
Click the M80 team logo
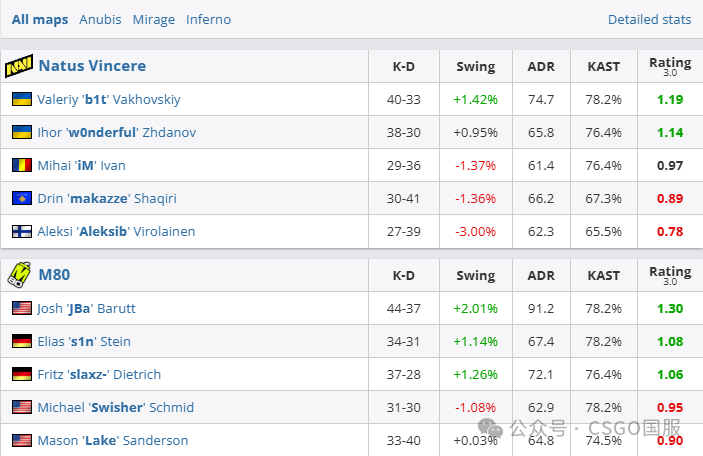point(19,274)
